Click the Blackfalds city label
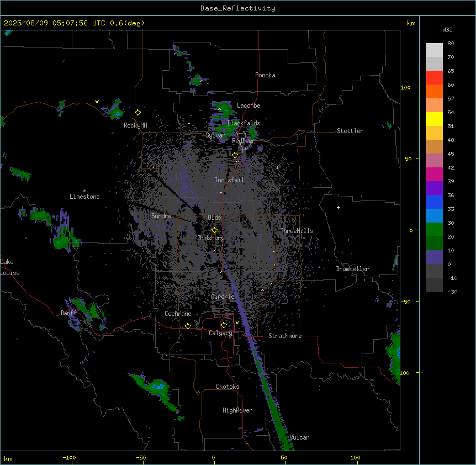Image resolution: width=476 pixels, height=465 pixels. pos(244,123)
